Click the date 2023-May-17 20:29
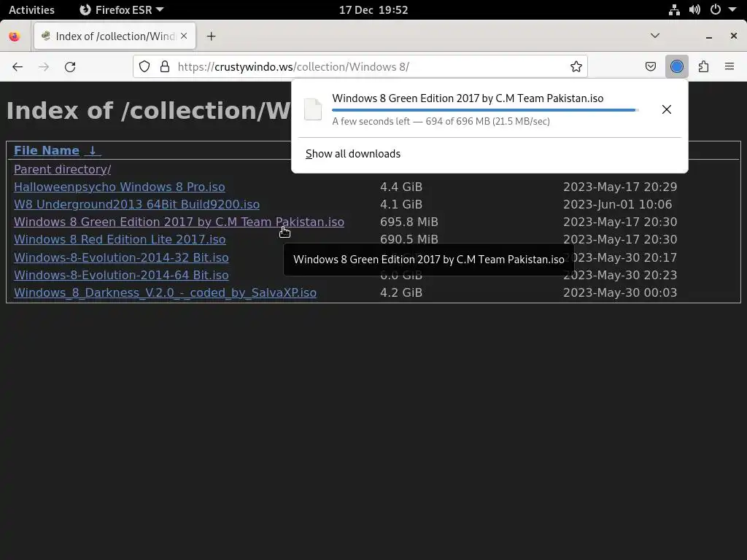Viewport: 747px width, 560px height. pyautogui.click(x=620, y=187)
